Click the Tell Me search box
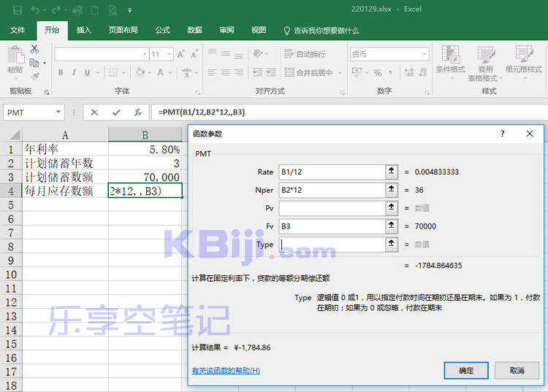This screenshot has width=548, height=392. [321, 31]
